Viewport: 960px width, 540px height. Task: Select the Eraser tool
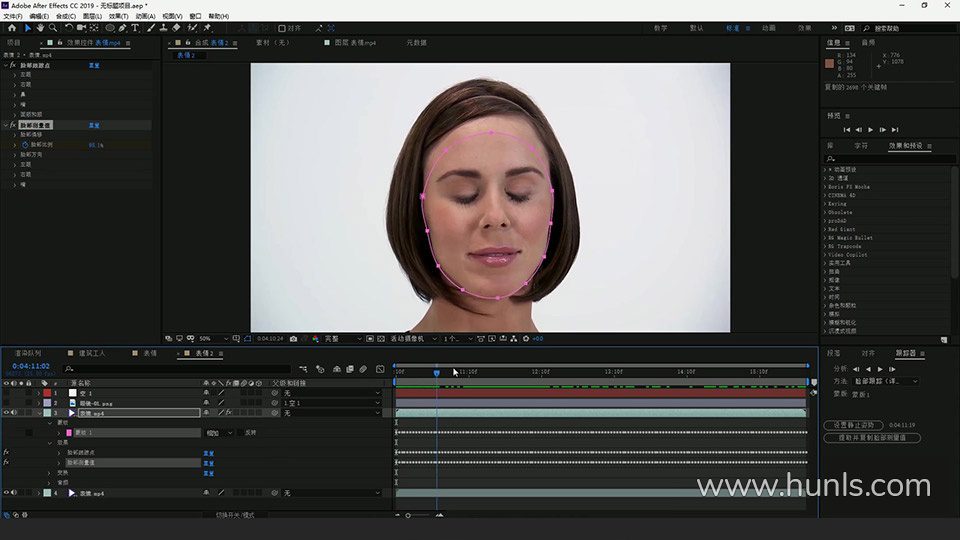pyautogui.click(x=176, y=28)
